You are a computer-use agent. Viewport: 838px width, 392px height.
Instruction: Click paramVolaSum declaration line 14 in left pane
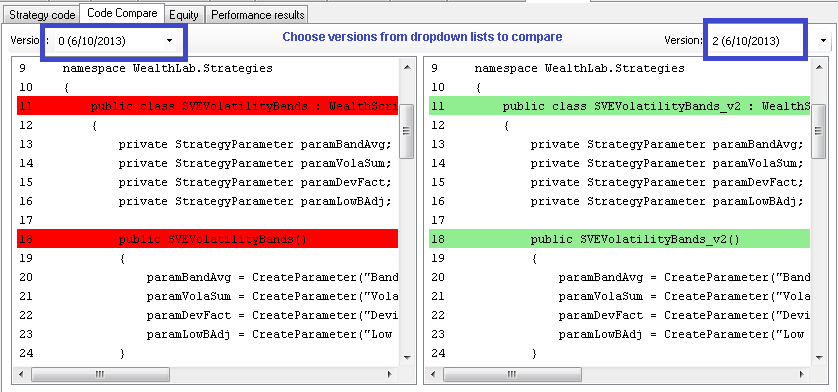(255, 163)
